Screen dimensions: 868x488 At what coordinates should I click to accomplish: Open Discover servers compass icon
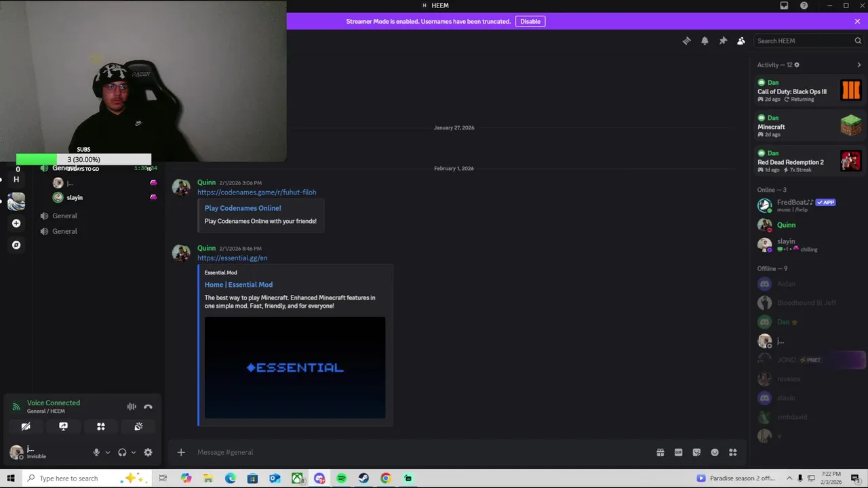[16, 245]
